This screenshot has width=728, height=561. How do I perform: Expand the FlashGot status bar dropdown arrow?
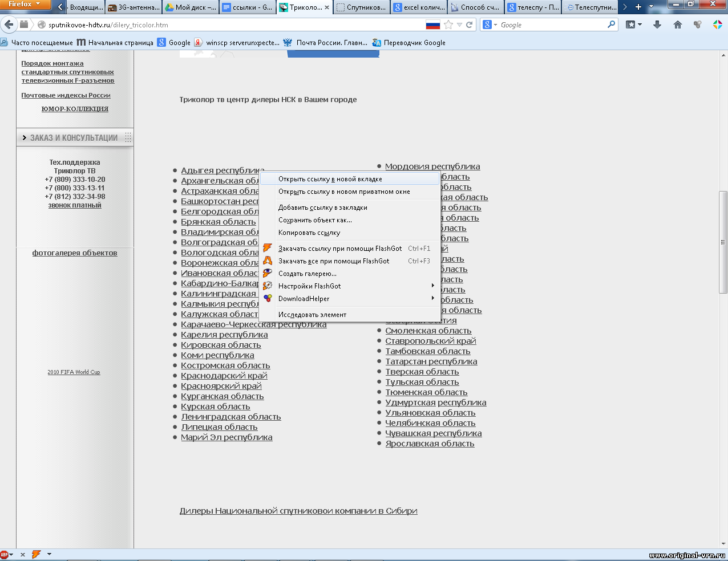click(49, 554)
